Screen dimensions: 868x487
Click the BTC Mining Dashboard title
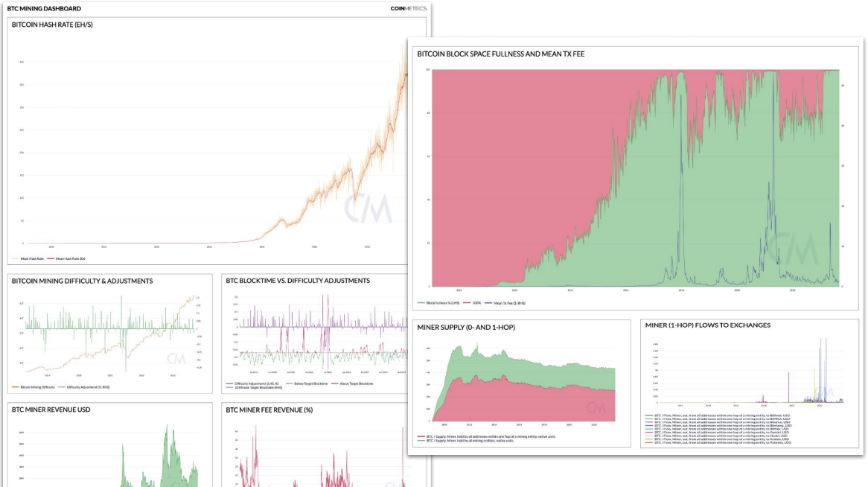click(x=44, y=9)
